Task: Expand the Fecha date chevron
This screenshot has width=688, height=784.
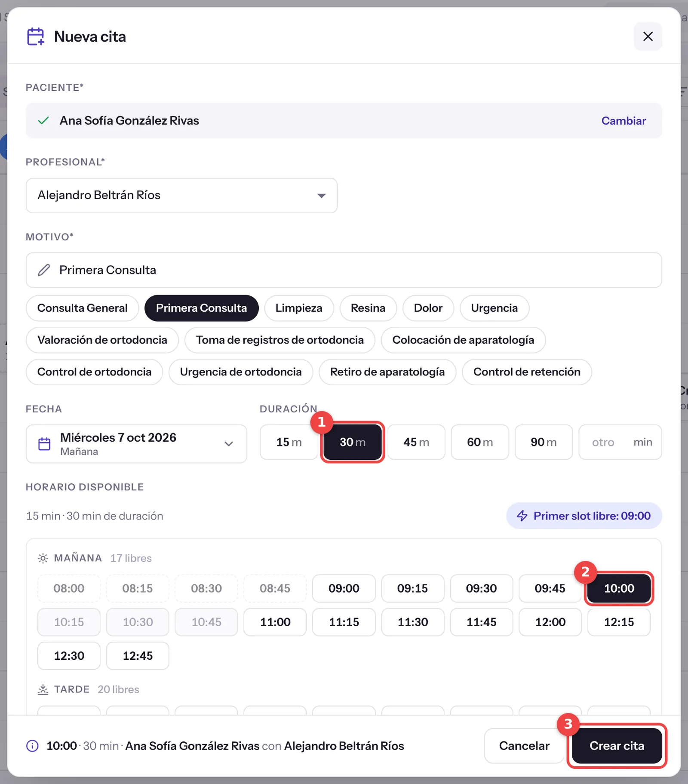Action: [x=229, y=444]
